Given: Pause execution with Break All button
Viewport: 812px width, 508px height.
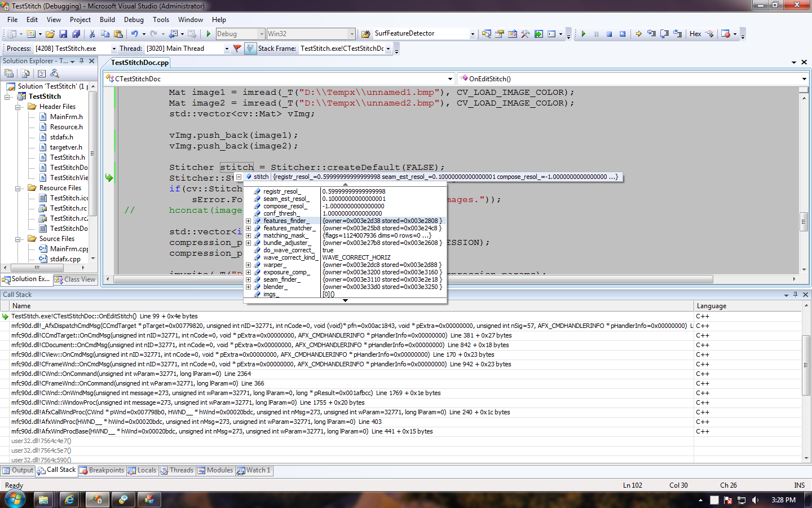Looking at the screenshot, I should pos(597,34).
